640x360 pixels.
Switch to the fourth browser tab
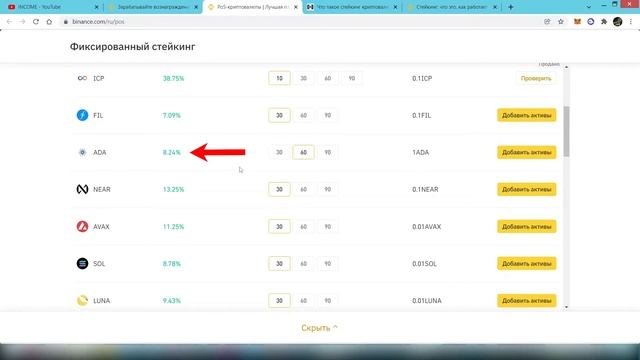(x=352, y=7)
